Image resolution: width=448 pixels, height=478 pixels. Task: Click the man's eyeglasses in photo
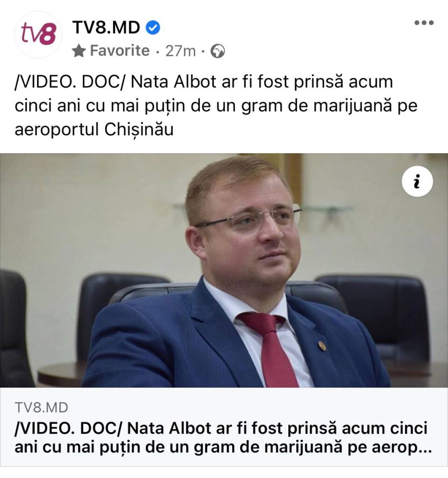coord(248,218)
